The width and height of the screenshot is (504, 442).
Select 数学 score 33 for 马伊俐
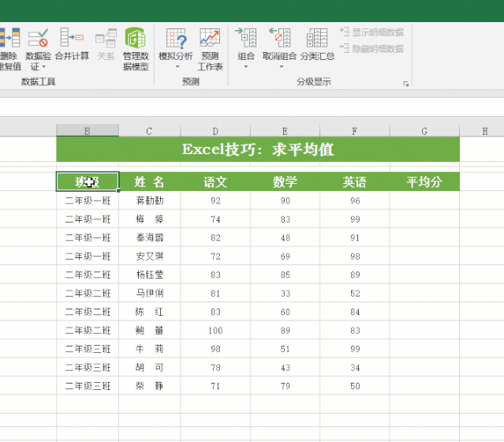pyautogui.click(x=285, y=294)
